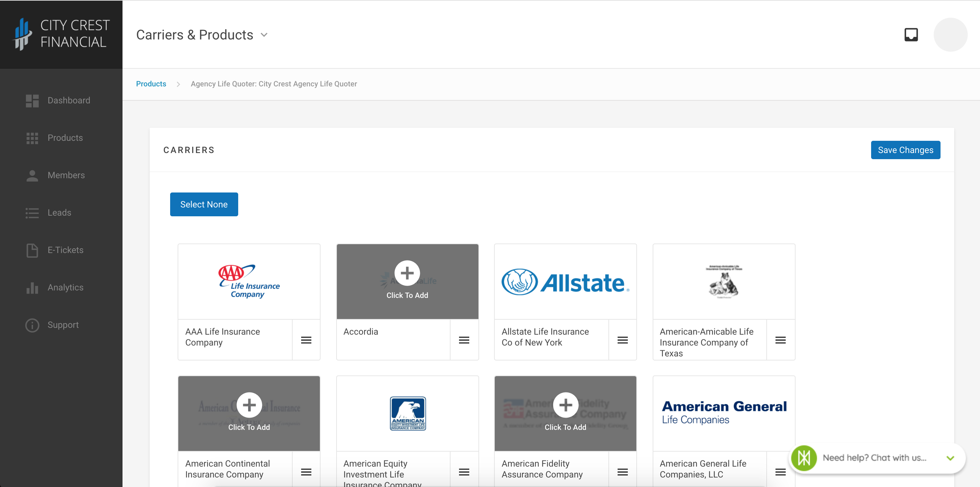Click the Leads sidebar icon
This screenshot has height=487, width=980.
(32, 213)
